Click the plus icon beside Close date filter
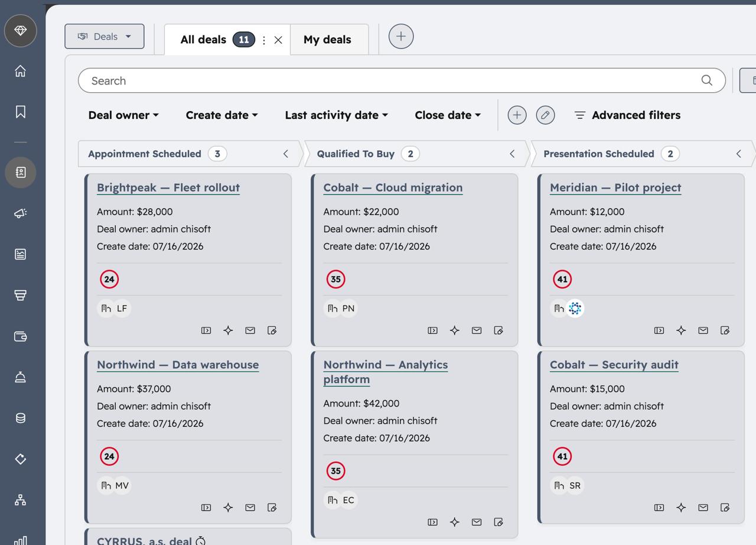756x545 pixels. (517, 115)
